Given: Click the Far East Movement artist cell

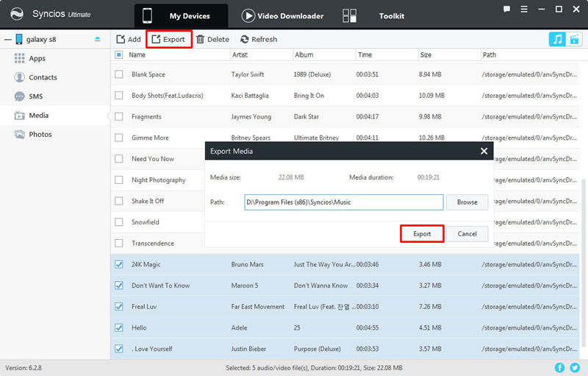Looking at the screenshot, I should (258, 307).
